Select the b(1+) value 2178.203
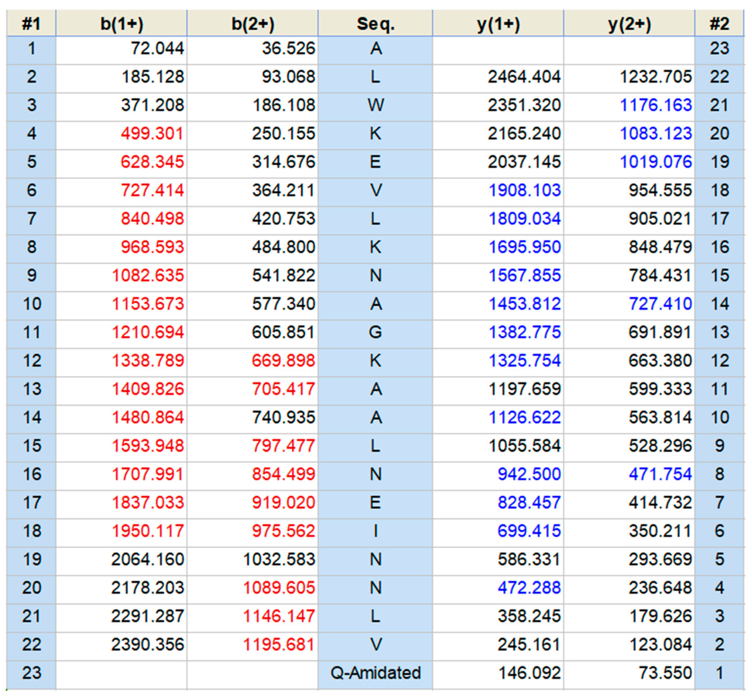 coord(148,588)
